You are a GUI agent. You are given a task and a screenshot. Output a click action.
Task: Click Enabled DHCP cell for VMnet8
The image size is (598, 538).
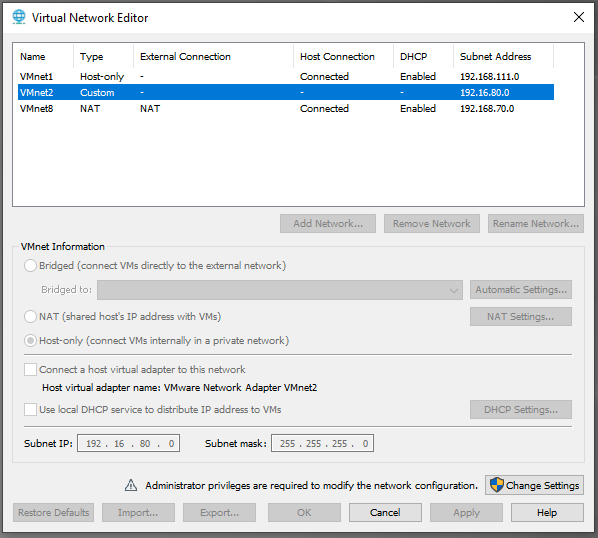click(418, 109)
